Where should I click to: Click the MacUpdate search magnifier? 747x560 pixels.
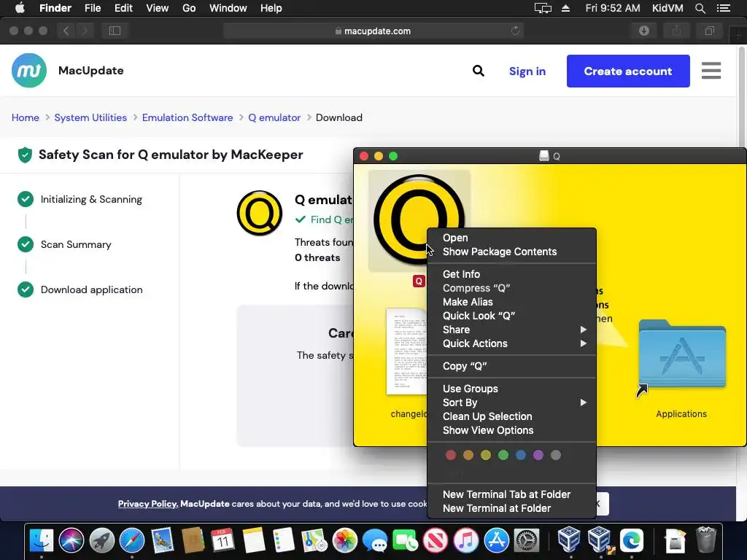479,71
